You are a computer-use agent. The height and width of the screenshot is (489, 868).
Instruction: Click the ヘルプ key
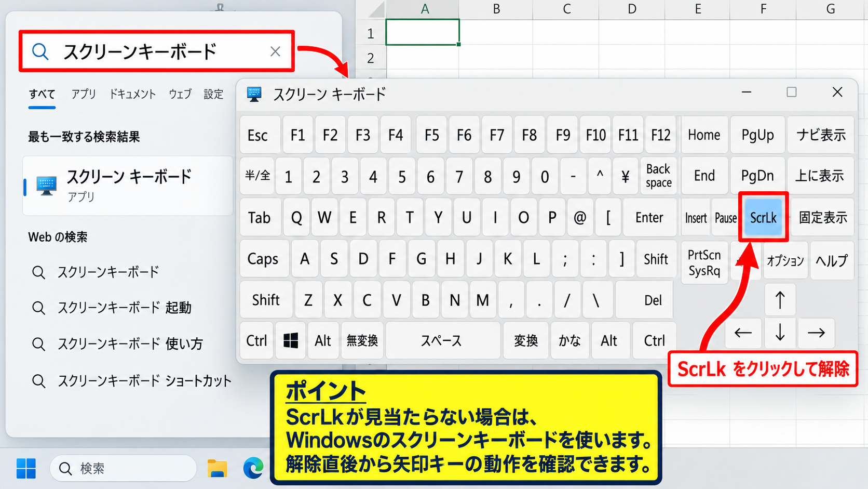[832, 260]
